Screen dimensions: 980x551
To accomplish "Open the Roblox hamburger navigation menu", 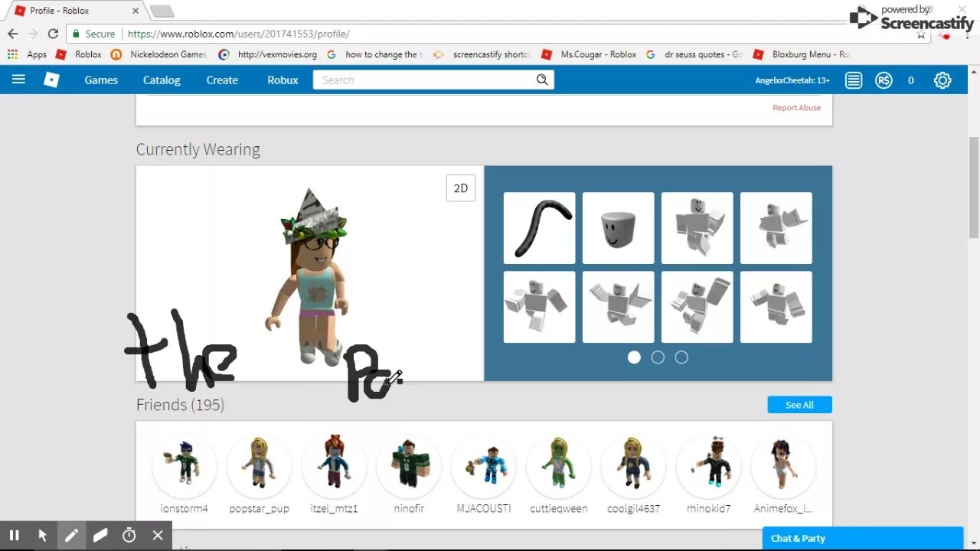I will (18, 80).
